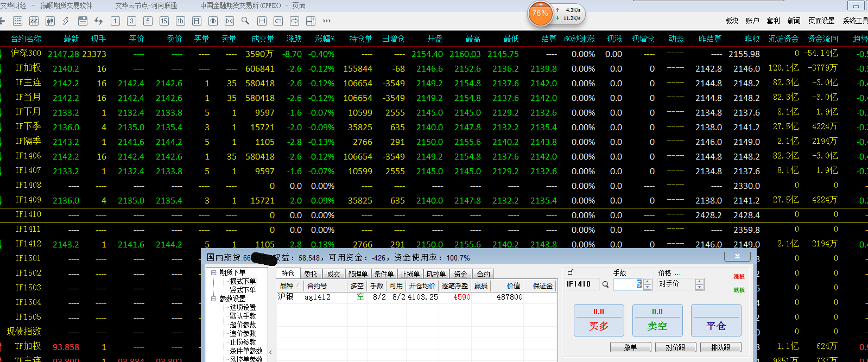Select 止损参数 in the settings tree
Screen dimensions: 868x362
242,342
